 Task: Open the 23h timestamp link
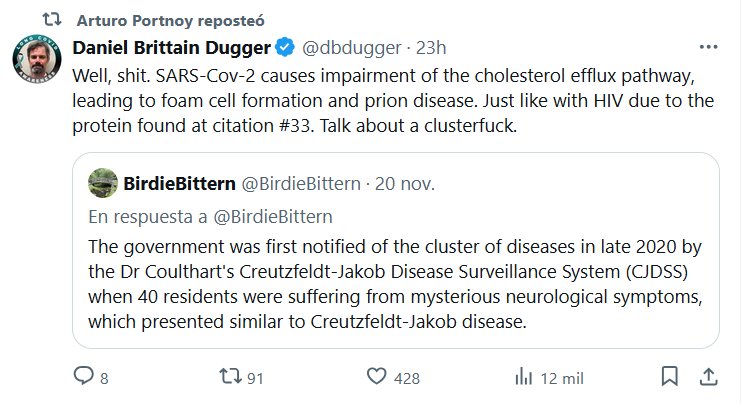pos(430,47)
